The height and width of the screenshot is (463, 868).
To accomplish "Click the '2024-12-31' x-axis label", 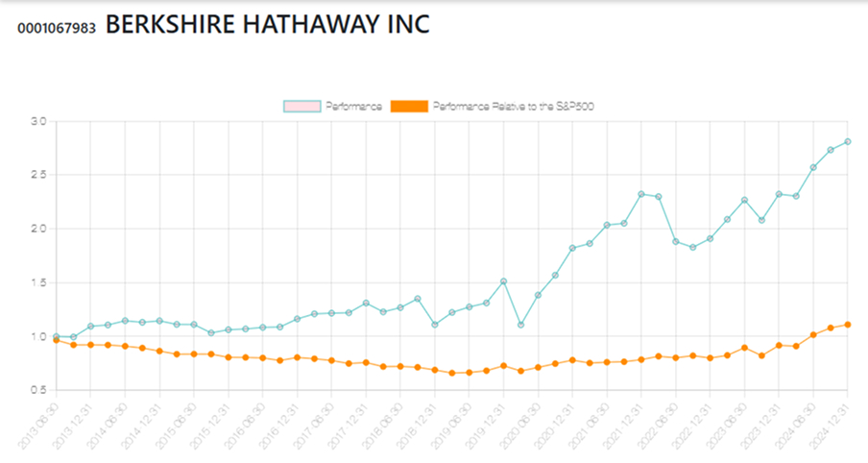I will 831,426.
